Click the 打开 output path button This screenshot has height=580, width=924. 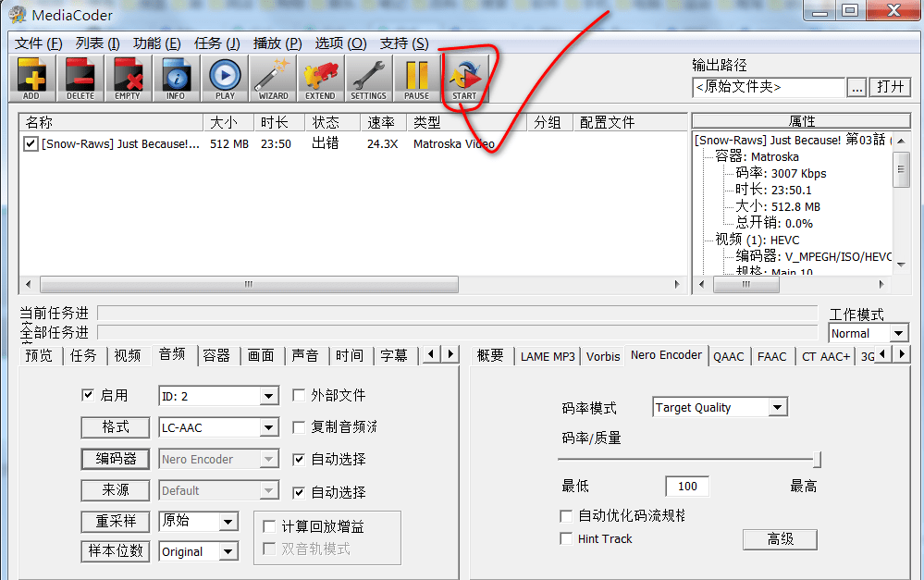891,87
